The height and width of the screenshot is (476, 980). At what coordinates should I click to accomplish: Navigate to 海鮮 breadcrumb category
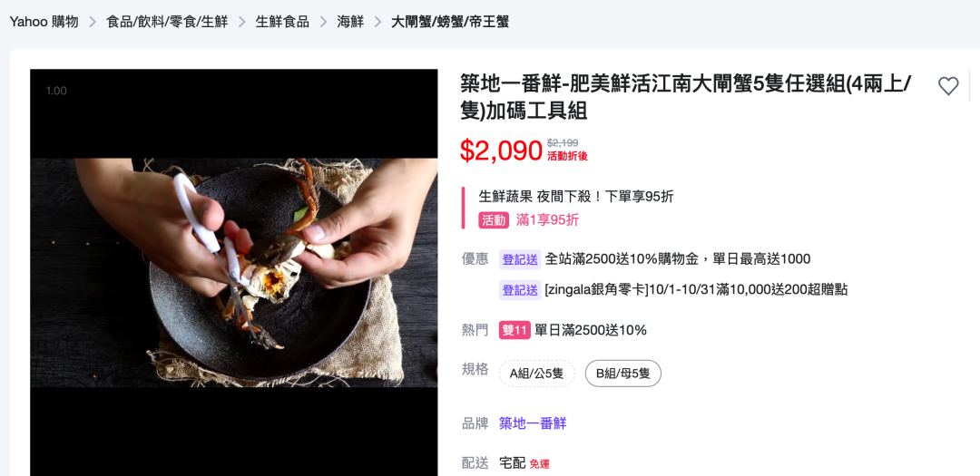pos(350,22)
